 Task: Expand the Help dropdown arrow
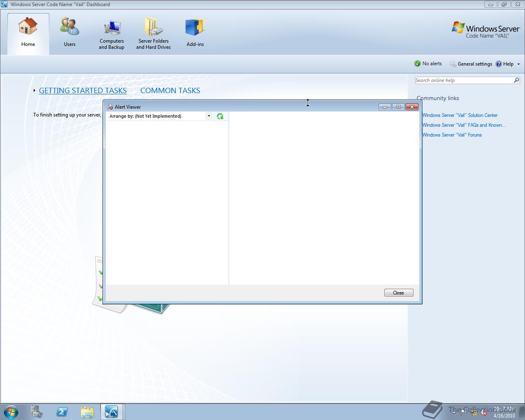tap(518, 64)
